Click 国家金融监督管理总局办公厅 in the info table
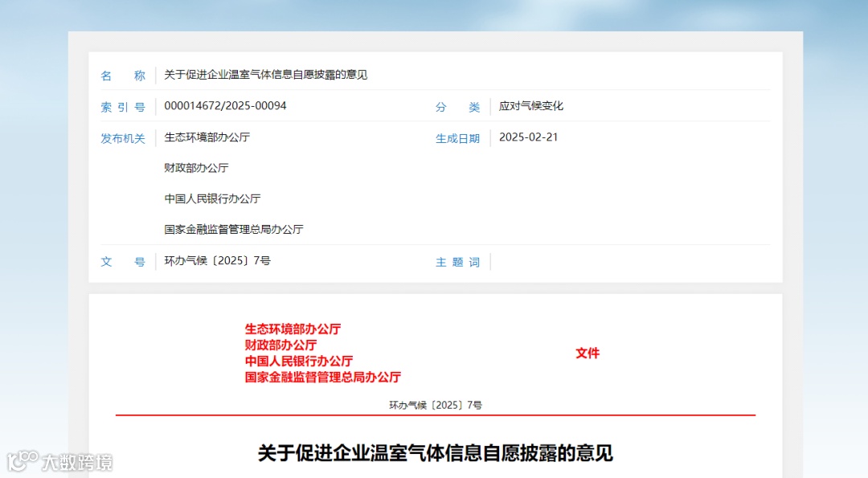 234,229
